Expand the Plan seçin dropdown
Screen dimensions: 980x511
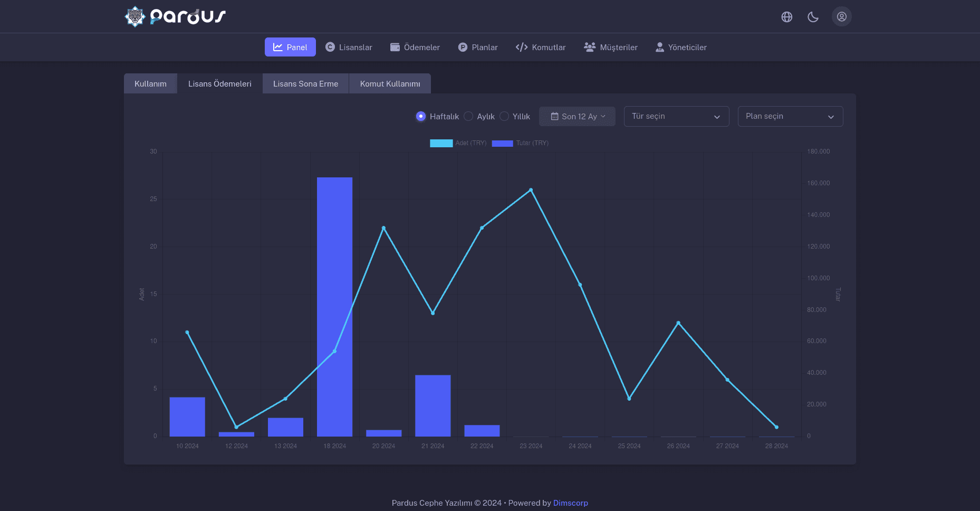790,116
